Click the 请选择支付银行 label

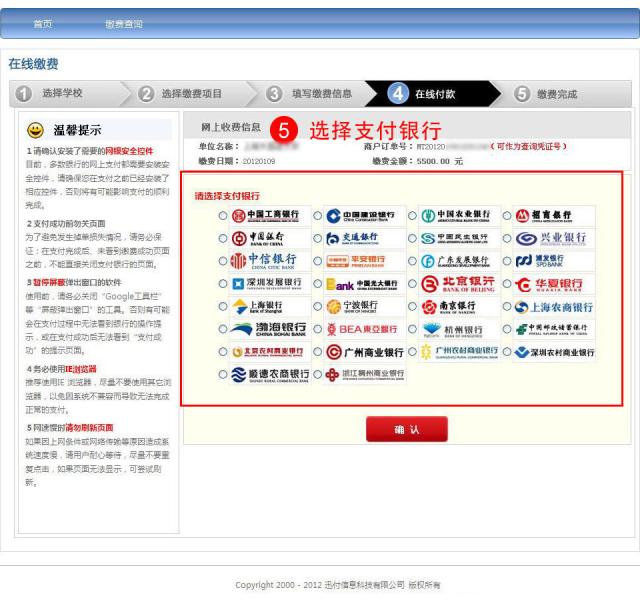[x=227, y=196]
